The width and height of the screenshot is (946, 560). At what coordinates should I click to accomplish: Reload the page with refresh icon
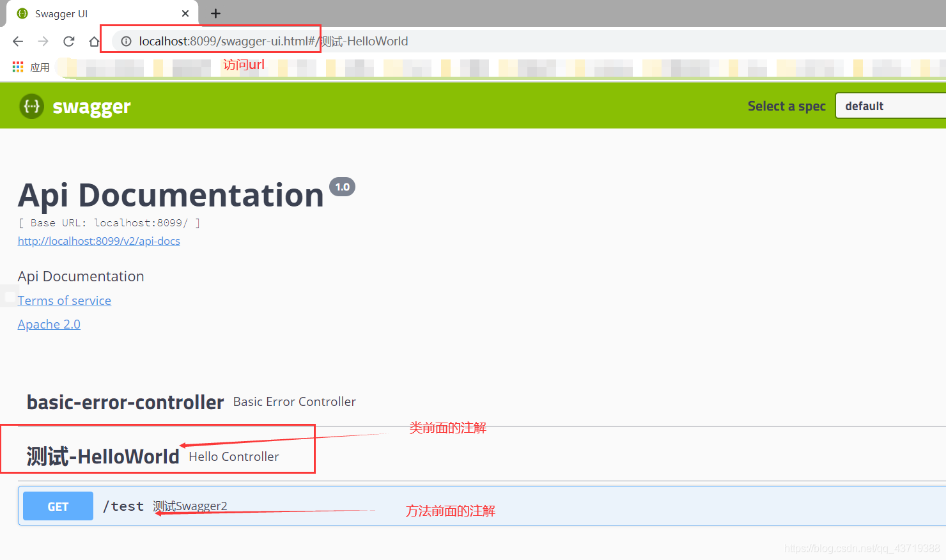point(68,41)
